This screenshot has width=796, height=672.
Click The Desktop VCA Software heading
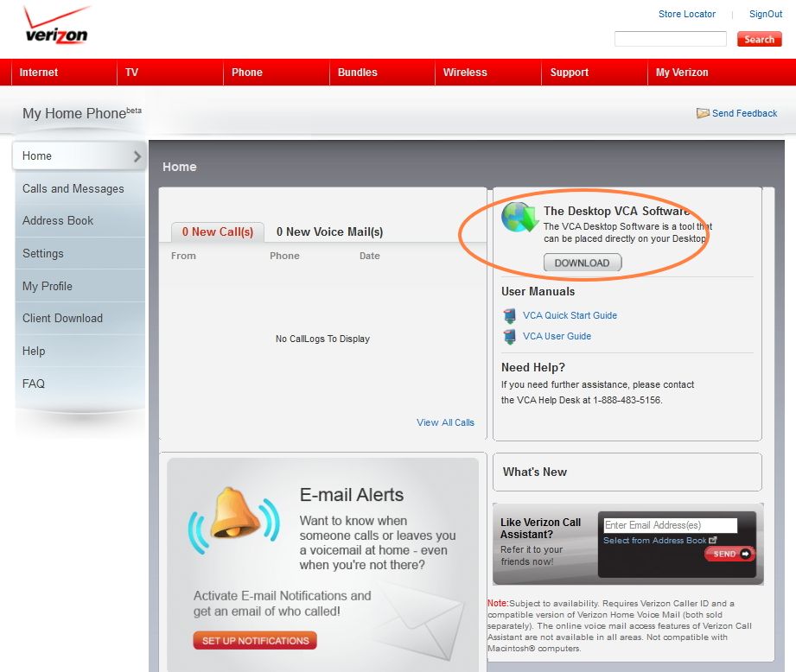(616, 211)
